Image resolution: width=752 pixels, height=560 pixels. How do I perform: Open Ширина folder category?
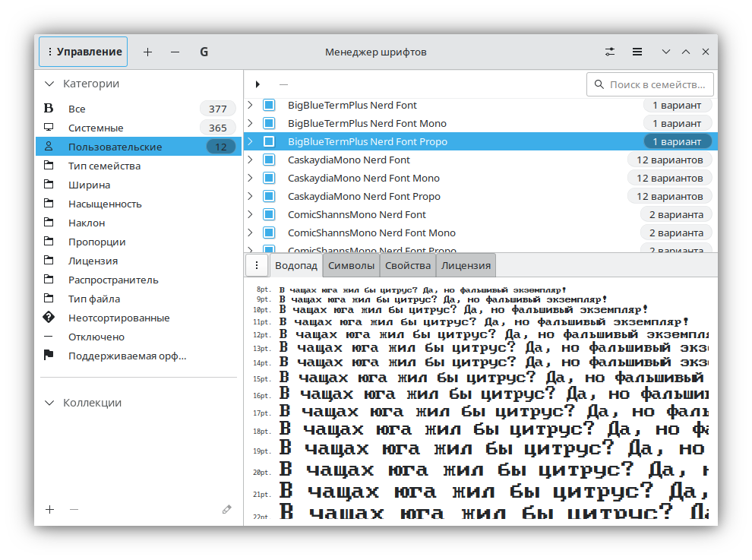pyautogui.click(x=138, y=185)
